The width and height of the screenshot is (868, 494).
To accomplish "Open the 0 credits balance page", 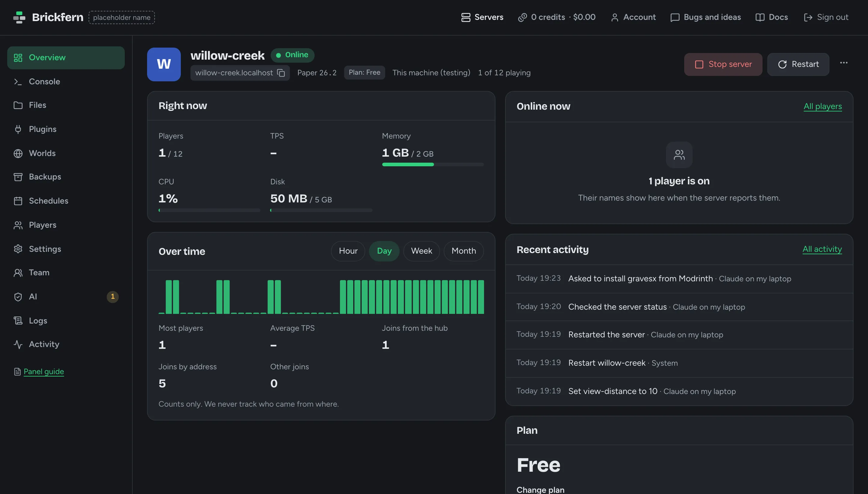I will click(557, 17).
